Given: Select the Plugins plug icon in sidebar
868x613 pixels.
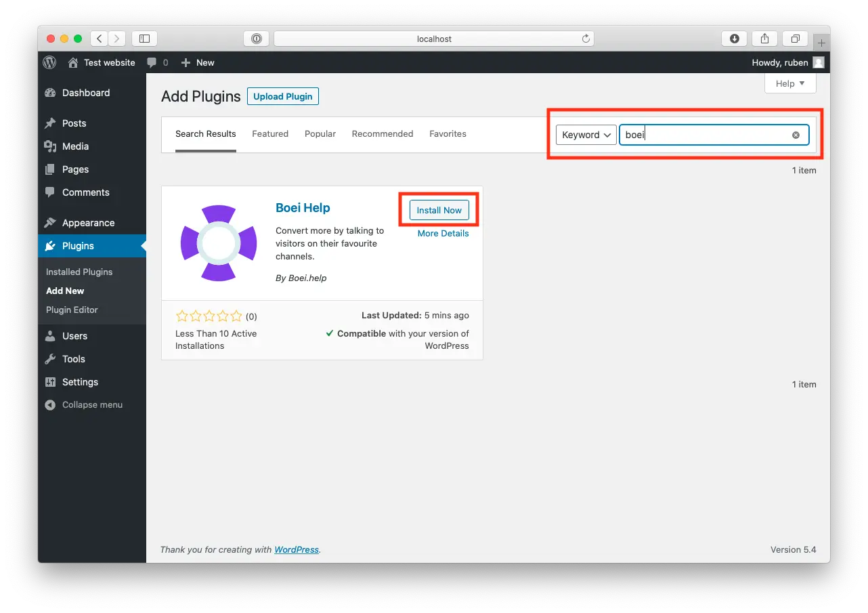Looking at the screenshot, I should pyautogui.click(x=51, y=246).
